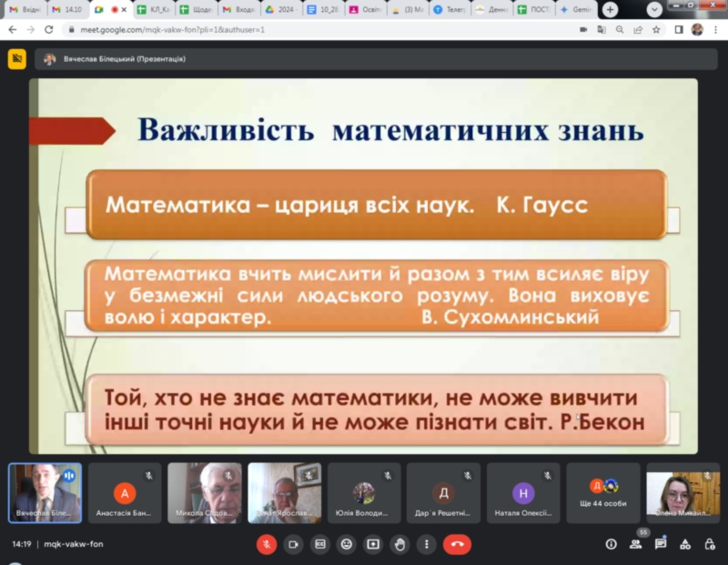Toggle the camera on or off
728x565 pixels.
point(293,544)
